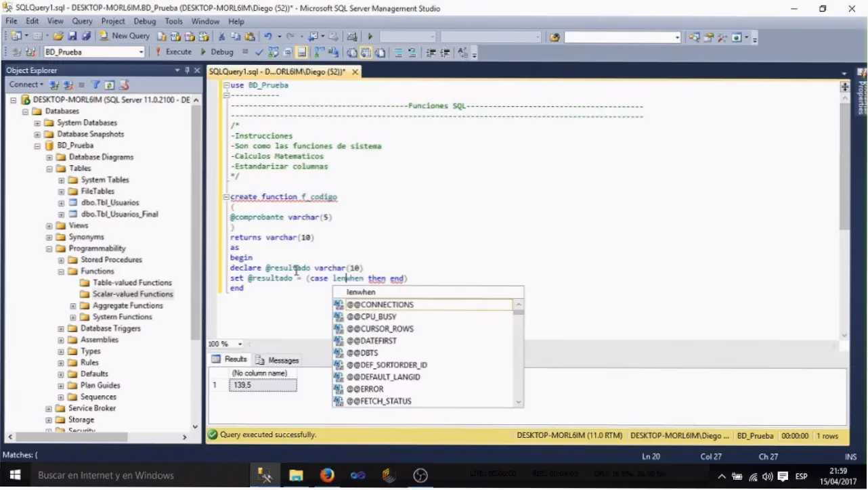Open File Explorer from the taskbar
Screen dimensions: 868x490
pos(296,475)
